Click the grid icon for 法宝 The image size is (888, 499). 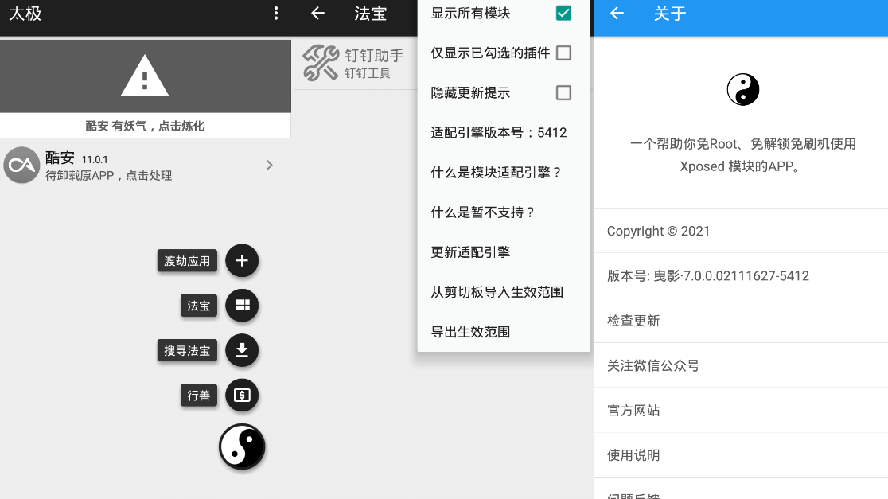(x=242, y=305)
